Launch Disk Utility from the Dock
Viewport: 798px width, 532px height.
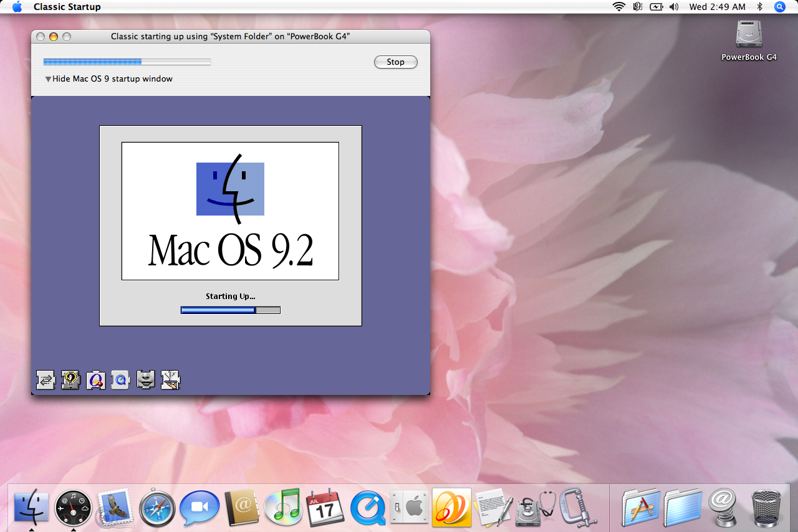click(535, 508)
